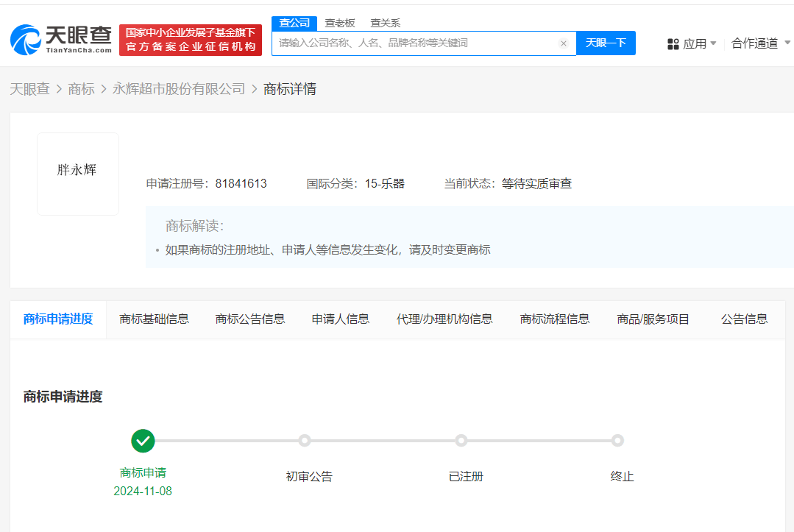Screen dimensions: 794x532
Task: Expand the 合作通道 dropdown menu
Action: click(760, 44)
